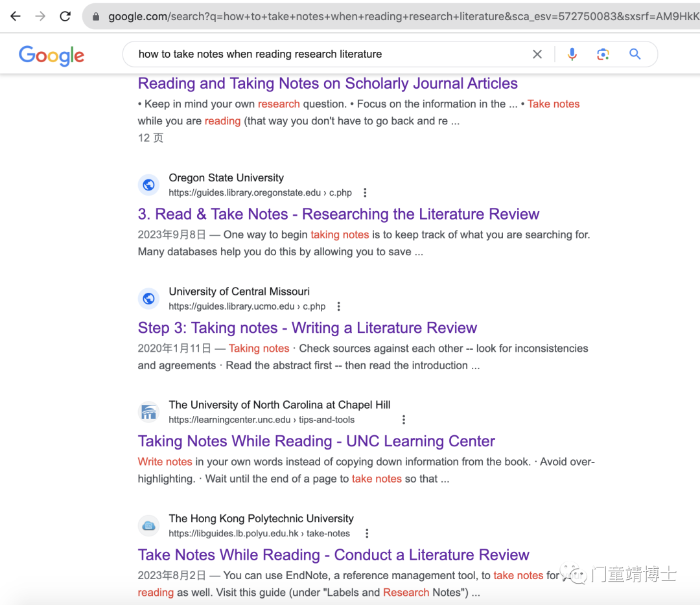700x605 pixels.
Task: Click the guides.library.ucmo.edu URL
Action: [x=247, y=306]
